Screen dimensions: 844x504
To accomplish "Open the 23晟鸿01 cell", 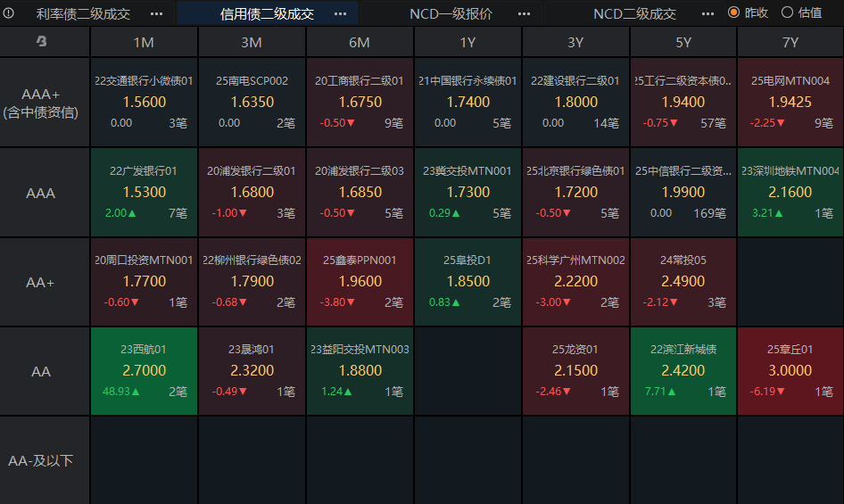I will click(x=252, y=371).
